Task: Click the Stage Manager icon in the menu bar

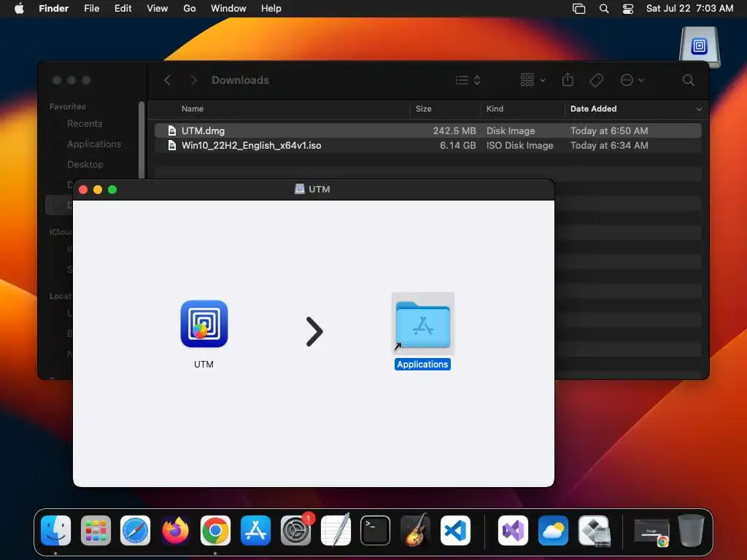Action: click(578, 9)
